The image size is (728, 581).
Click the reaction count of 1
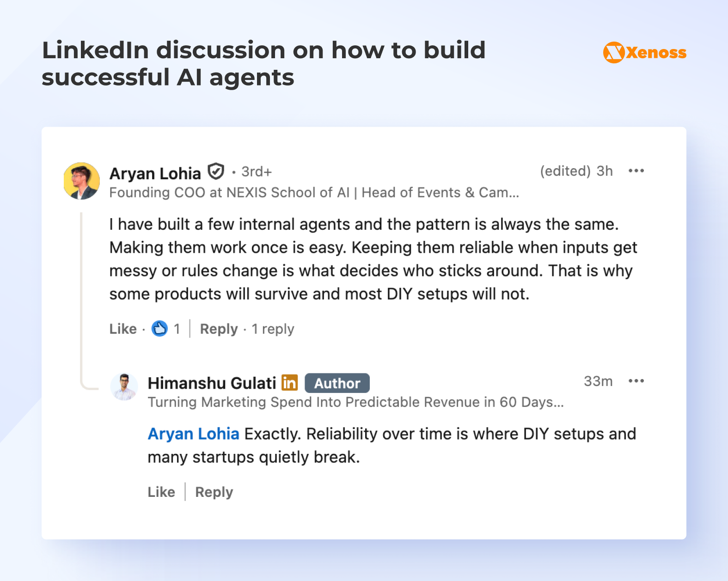coord(177,329)
